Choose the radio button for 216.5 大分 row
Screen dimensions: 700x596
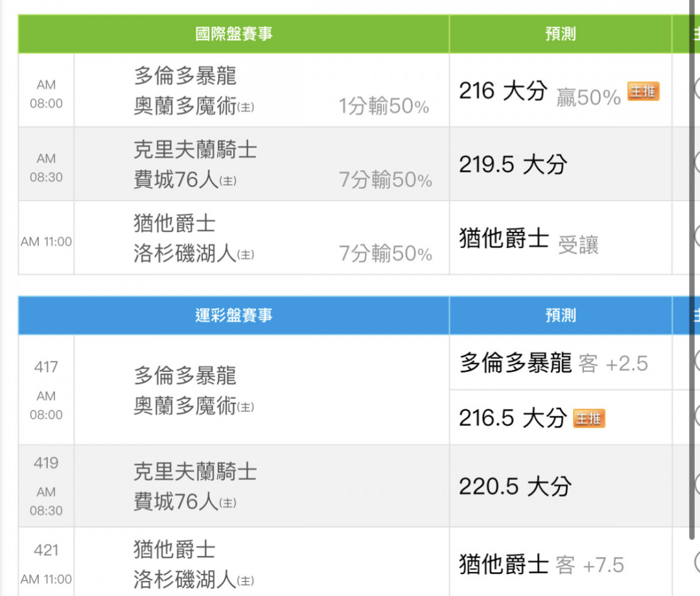tap(697, 417)
